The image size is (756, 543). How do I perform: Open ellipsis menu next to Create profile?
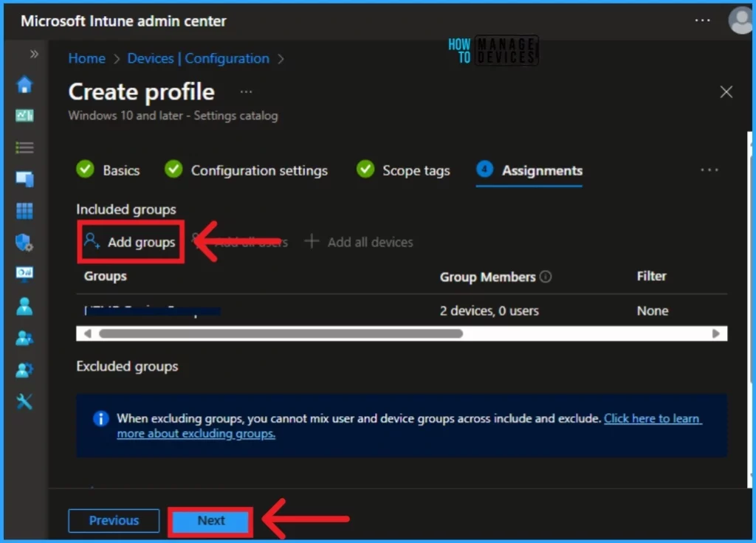click(246, 91)
